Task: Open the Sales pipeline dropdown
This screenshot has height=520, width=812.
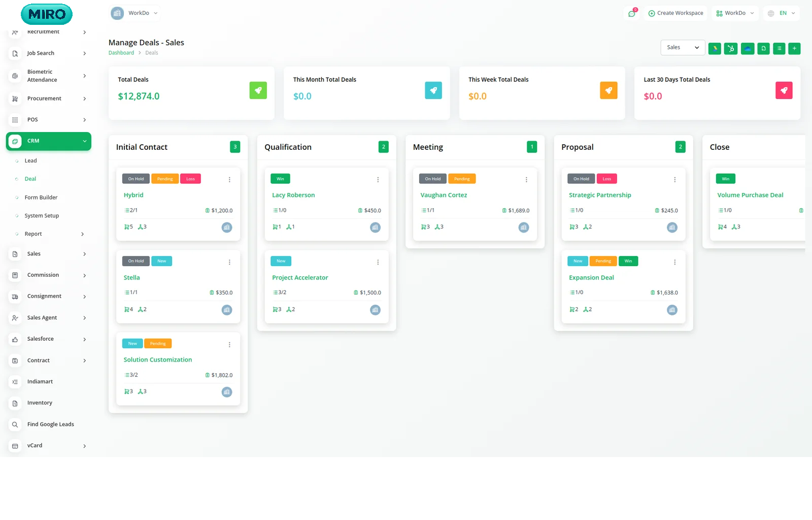Action: 683,48
